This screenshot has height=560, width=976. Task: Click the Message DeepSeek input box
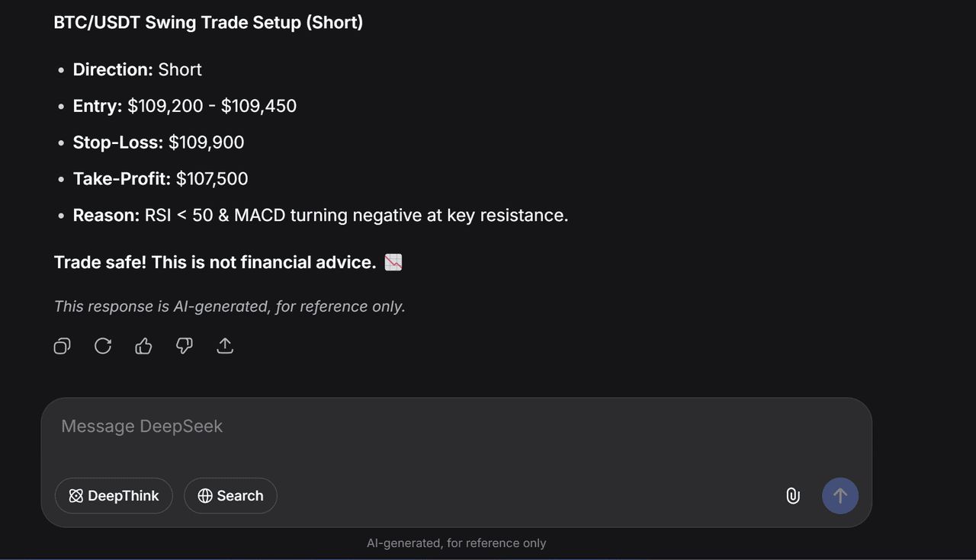305,426
